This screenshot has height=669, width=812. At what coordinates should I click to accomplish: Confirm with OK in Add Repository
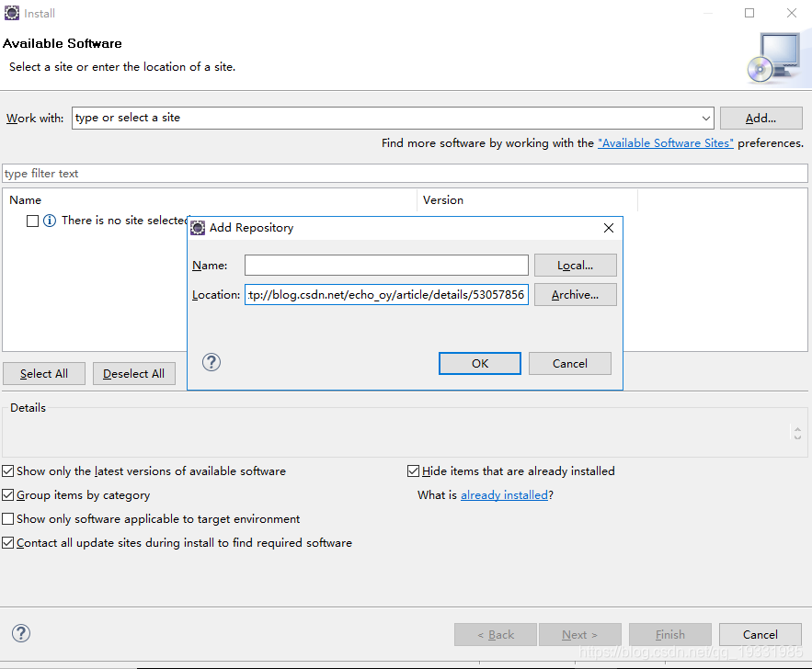pos(479,363)
